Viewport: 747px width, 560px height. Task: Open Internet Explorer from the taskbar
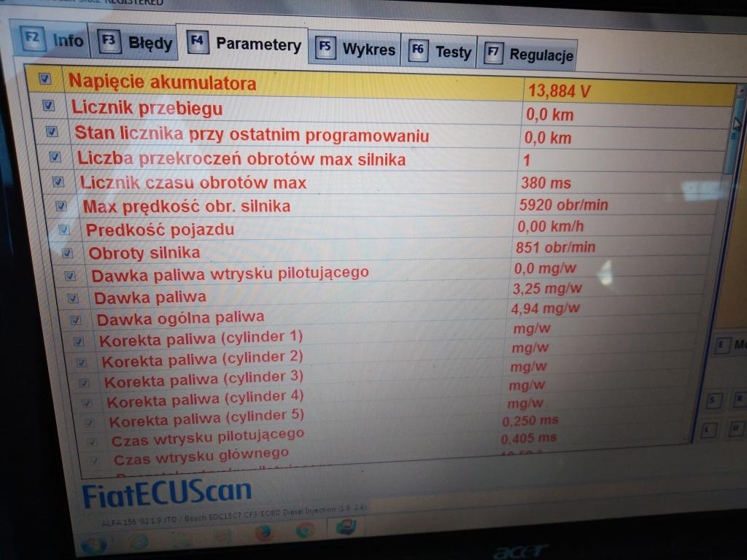pos(139,542)
